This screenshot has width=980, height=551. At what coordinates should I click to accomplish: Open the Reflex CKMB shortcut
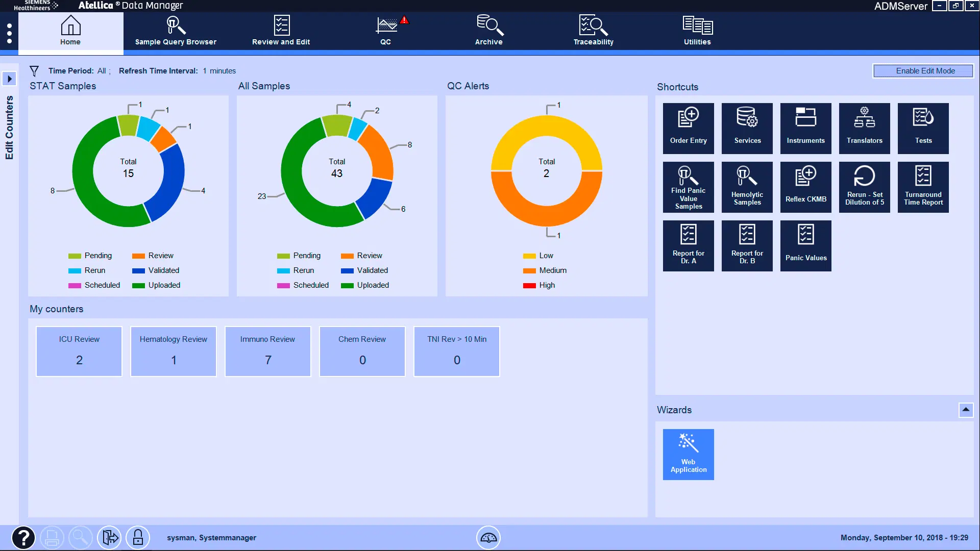(805, 187)
